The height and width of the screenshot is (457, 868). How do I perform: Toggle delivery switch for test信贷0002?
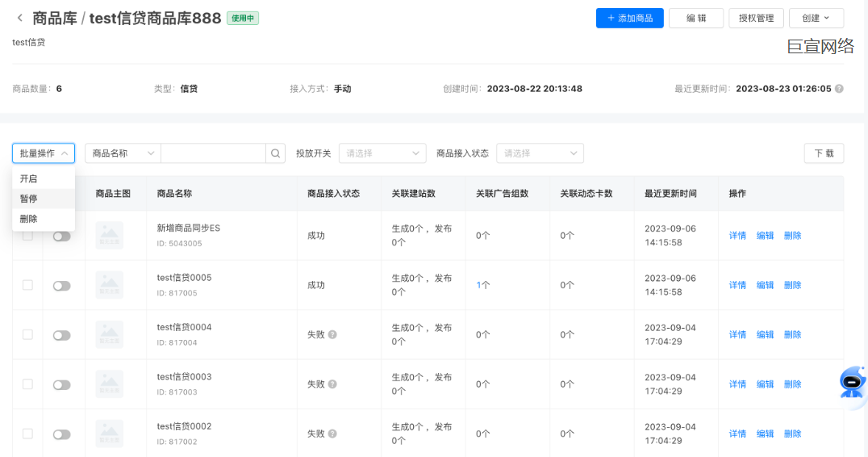pos(62,435)
